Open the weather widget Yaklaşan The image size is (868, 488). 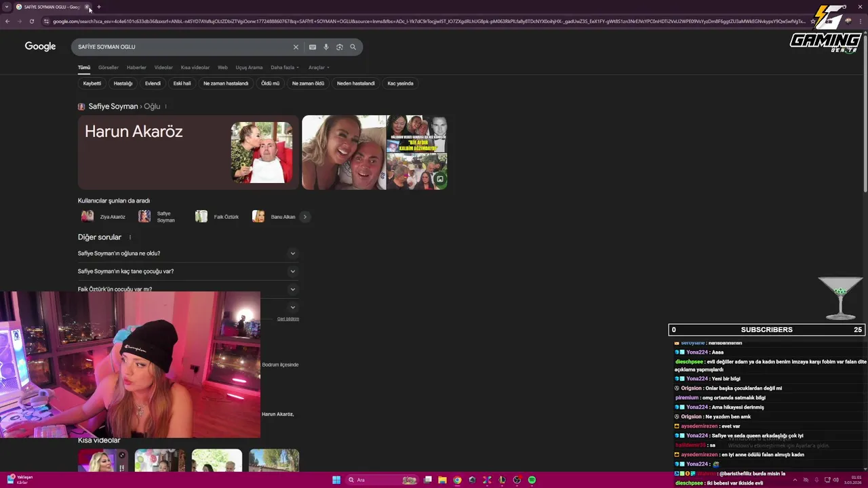pyautogui.click(x=20, y=479)
